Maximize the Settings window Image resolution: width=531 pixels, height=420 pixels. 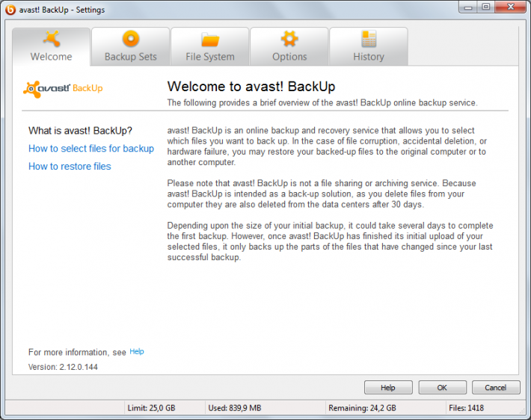click(x=486, y=7)
